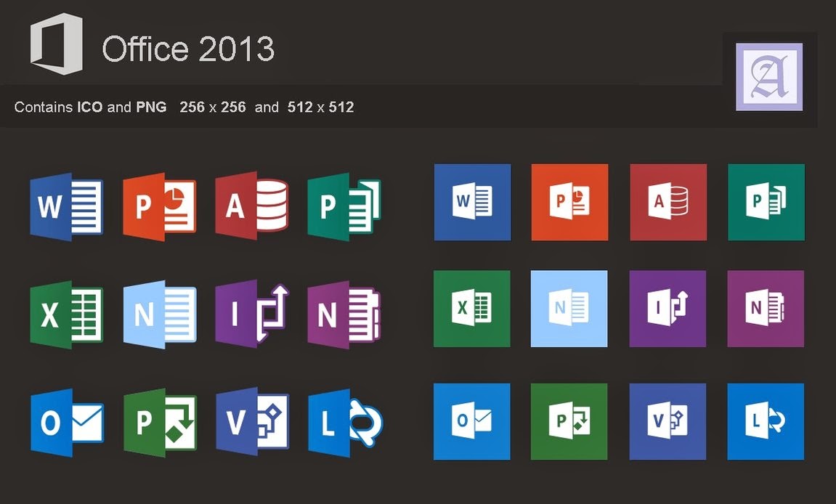Open the Visio diagram icon
Screen dimensions: 836x504
[x=252, y=422]
